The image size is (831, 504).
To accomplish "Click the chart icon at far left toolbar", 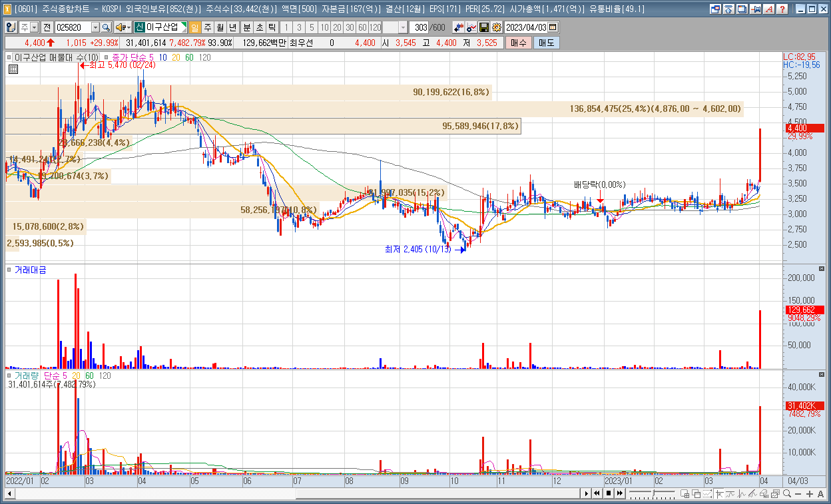I will coord(11,27).
